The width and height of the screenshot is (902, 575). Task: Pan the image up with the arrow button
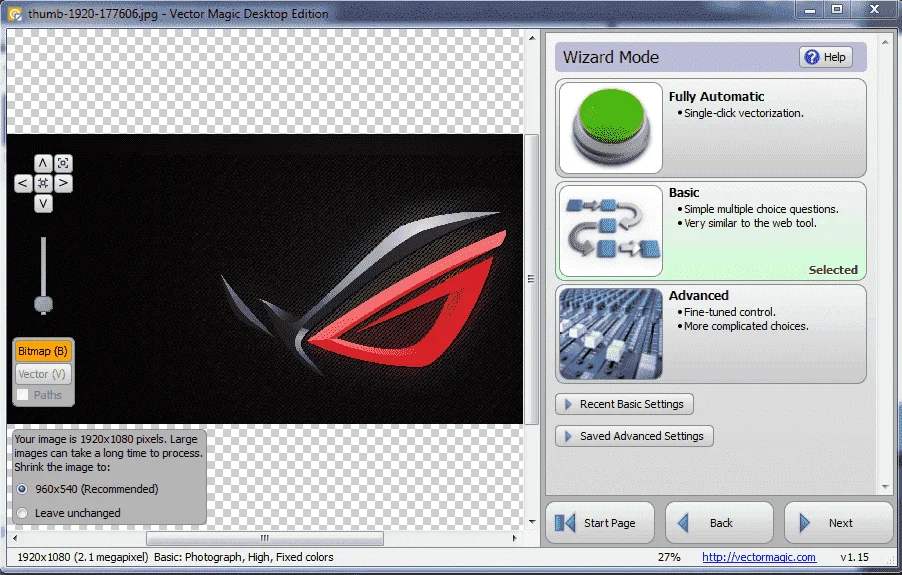pos(43,163)
